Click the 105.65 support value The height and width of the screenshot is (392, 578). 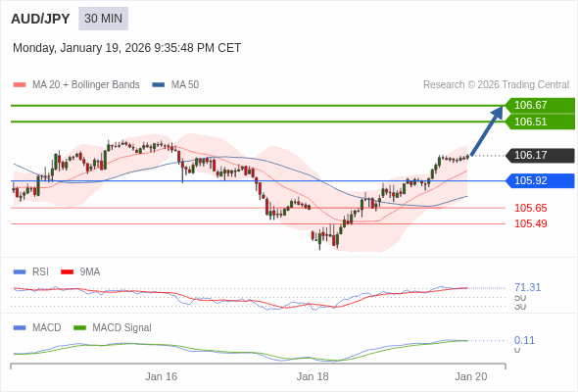pos(531,208)
